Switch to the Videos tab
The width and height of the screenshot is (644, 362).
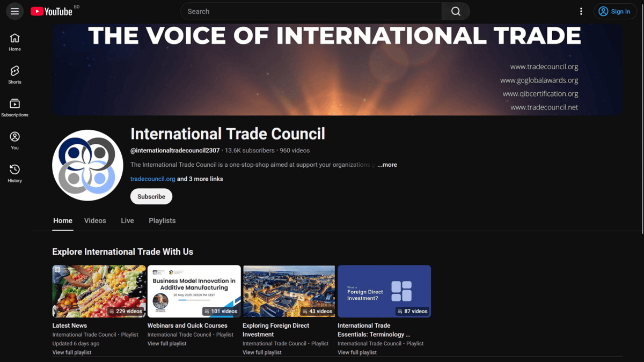95,220
